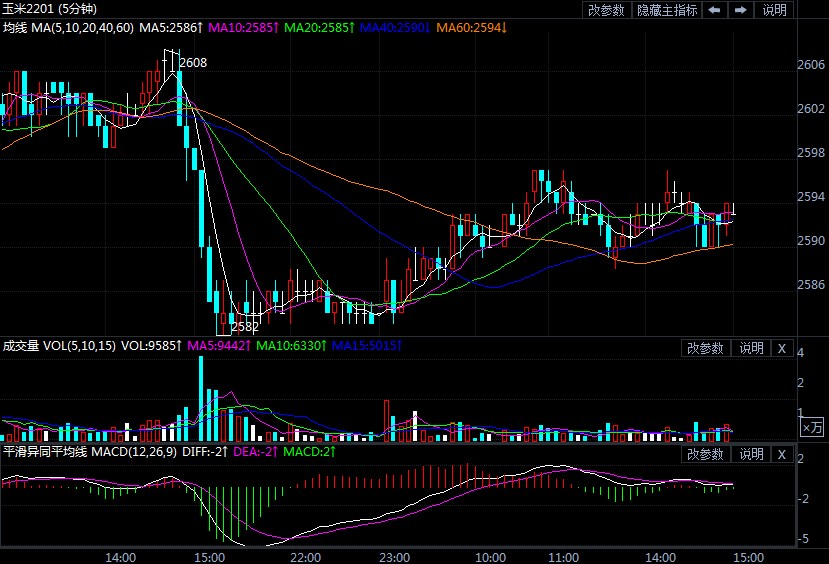Viewport: 829px width, 564px height.
Task: Open 改参数 in the MACD panel
Action: [706, 454]
